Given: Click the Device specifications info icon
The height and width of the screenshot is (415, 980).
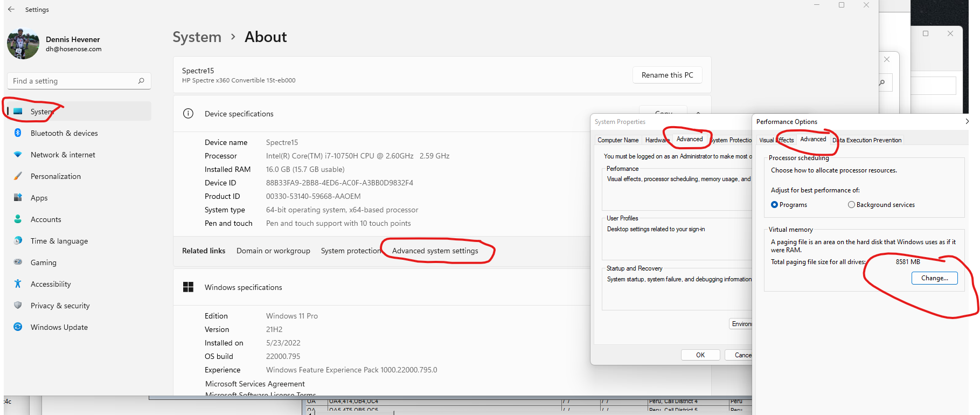Looking at the screenshot, I should click(188, 114).
